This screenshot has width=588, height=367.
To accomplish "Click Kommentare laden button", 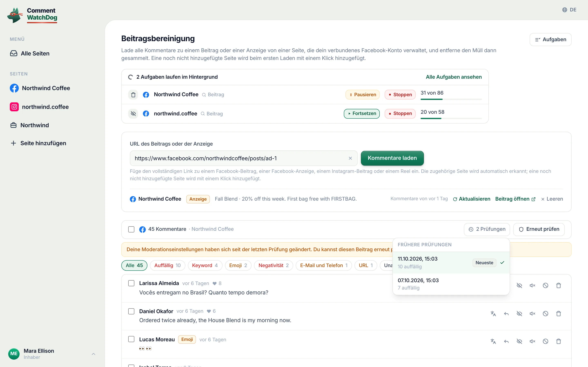I will tap(392, 158).
